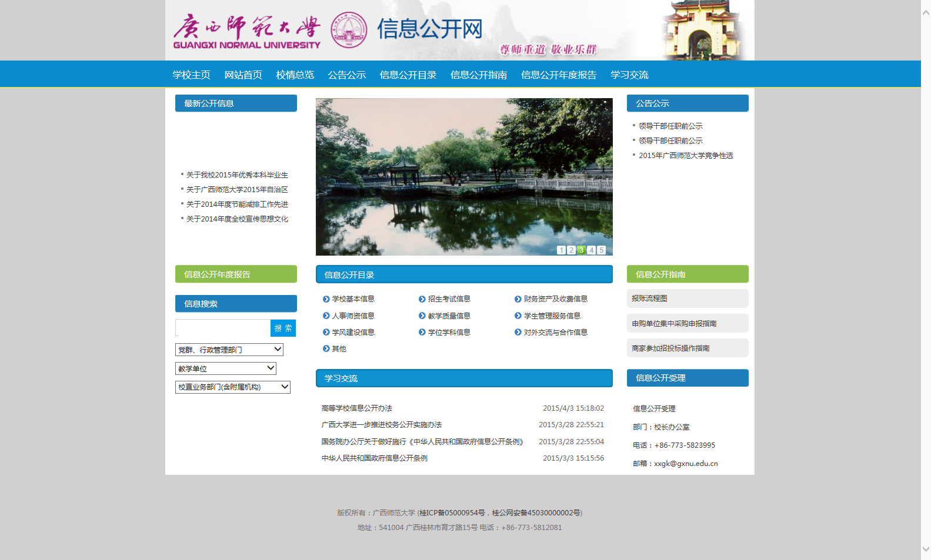931x560 pixels.
Task: Open 教学单位 dropdown
Action: (226, 368)
